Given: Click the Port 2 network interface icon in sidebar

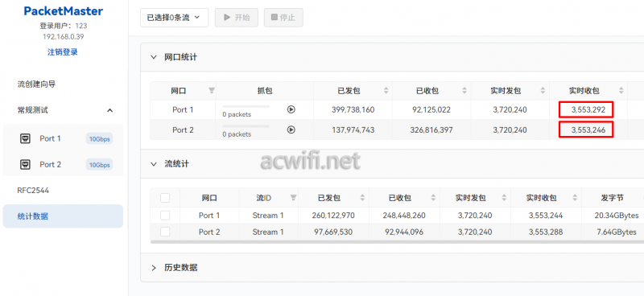Looking at the screenshot, I should [25, 165].
